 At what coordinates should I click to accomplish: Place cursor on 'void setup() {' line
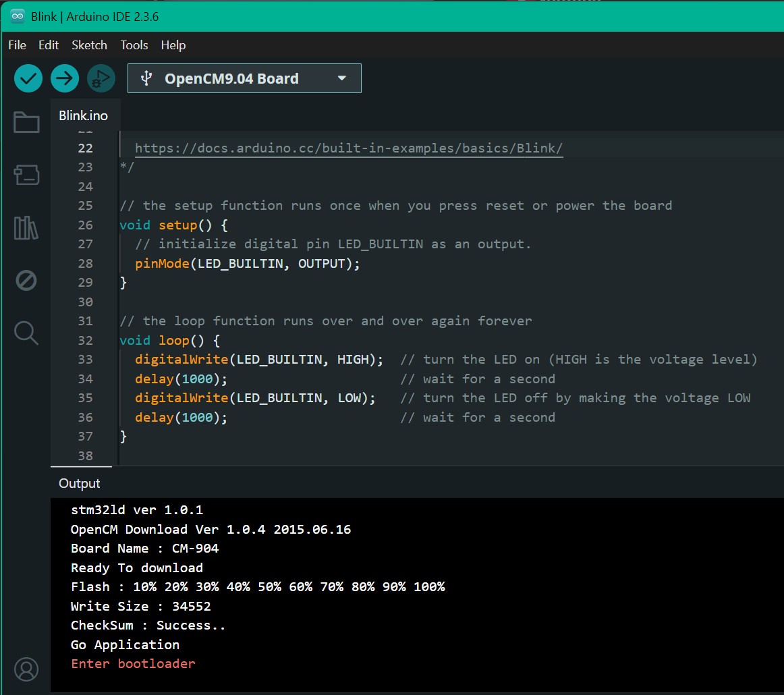(x=173, y=225)
